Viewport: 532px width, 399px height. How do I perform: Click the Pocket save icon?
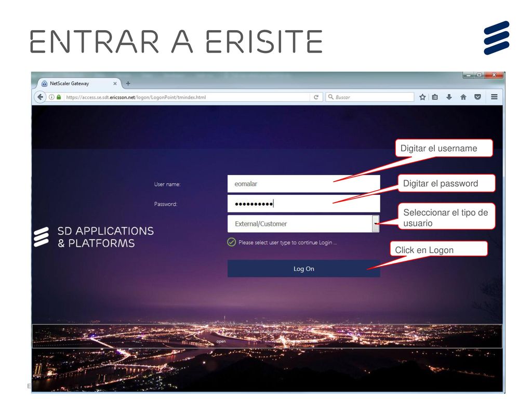click(478, 97)
